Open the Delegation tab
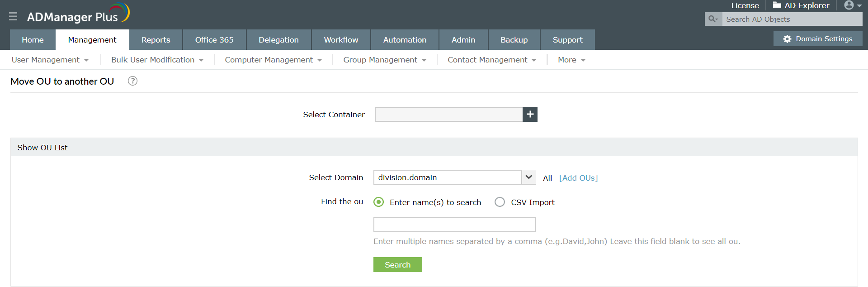 (278, 40)
